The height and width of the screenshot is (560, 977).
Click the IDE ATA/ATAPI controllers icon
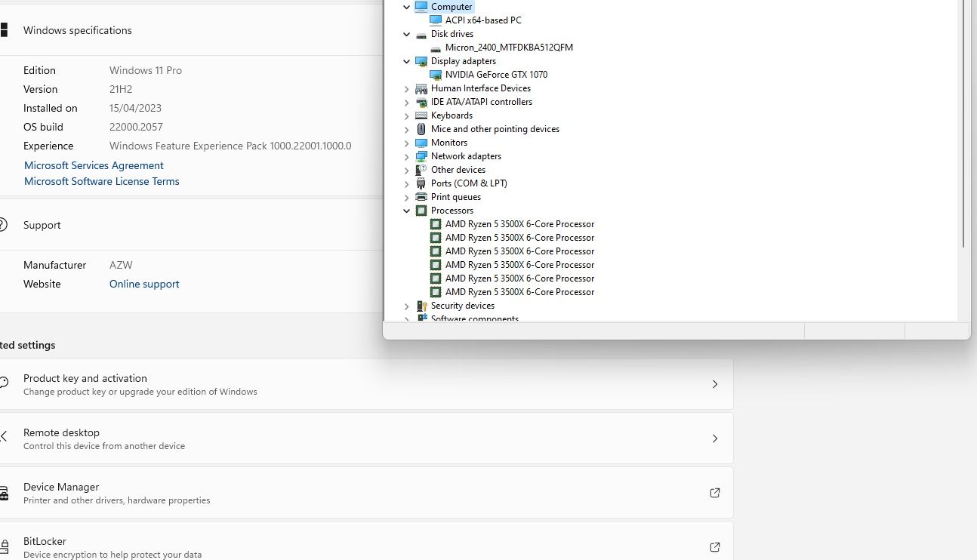coord(421,102)
